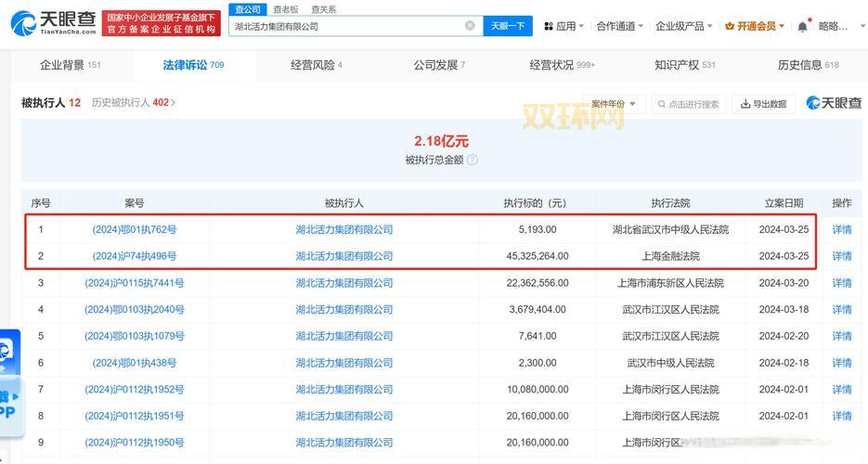Click court name 上海金融法院
This screenshot has width=868, height=464.
(670, 256)
